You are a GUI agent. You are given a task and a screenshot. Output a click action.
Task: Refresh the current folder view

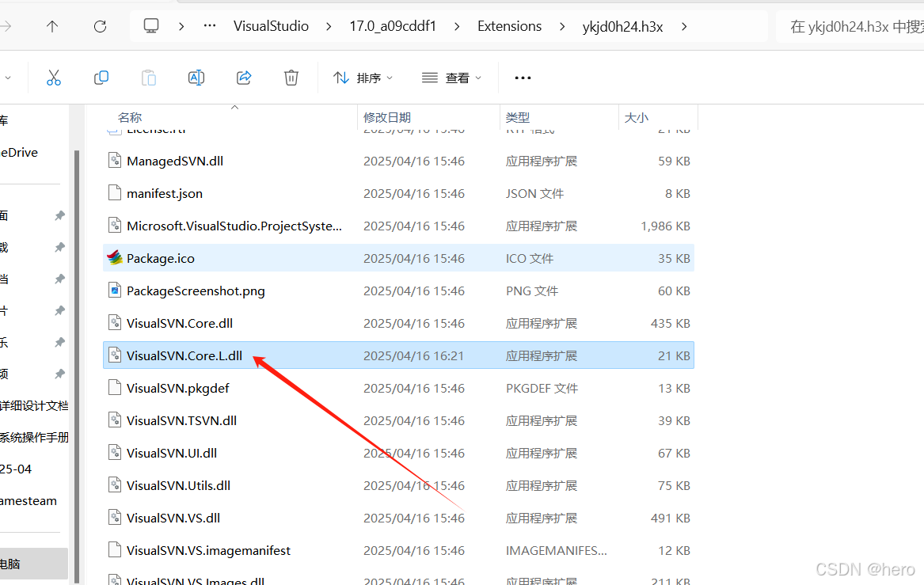click(101, 26)
